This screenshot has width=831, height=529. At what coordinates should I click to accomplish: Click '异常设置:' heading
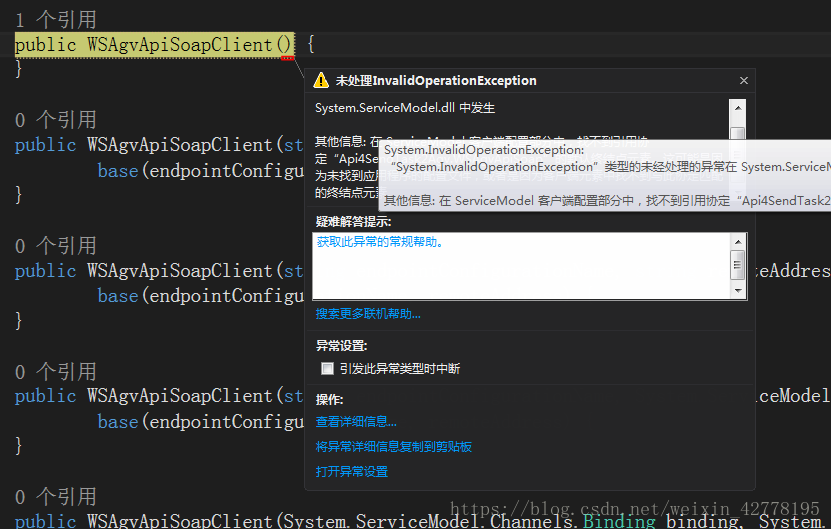[341, 346]
